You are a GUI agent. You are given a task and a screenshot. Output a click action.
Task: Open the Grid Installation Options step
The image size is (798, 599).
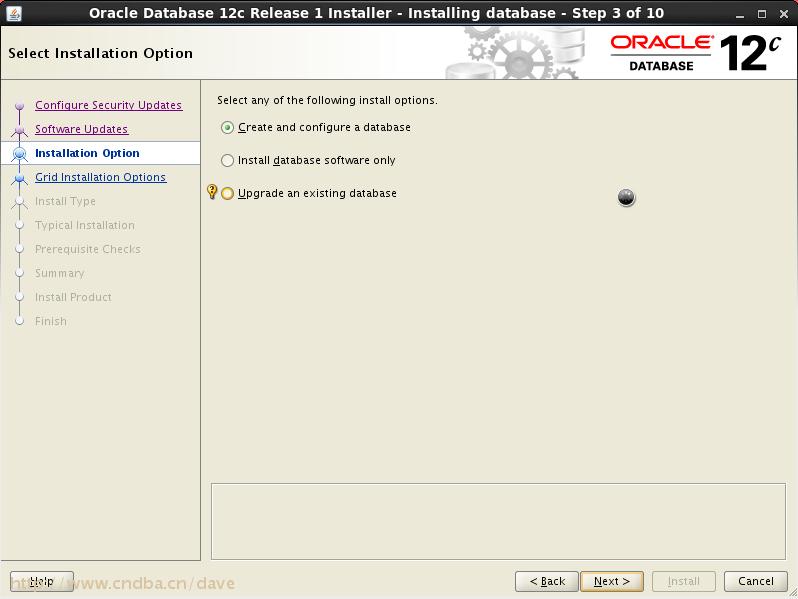(x=101, y=177)
